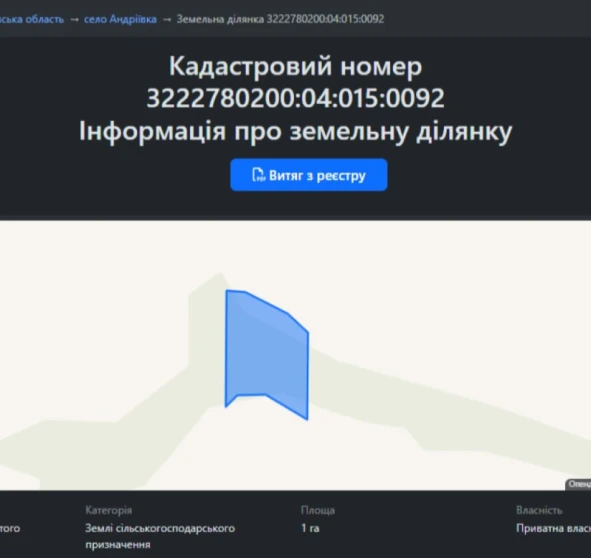Click the map attribution label in corner
This screenshot has width=591, height=558.
pyautogui.click(x=578, y=484)
